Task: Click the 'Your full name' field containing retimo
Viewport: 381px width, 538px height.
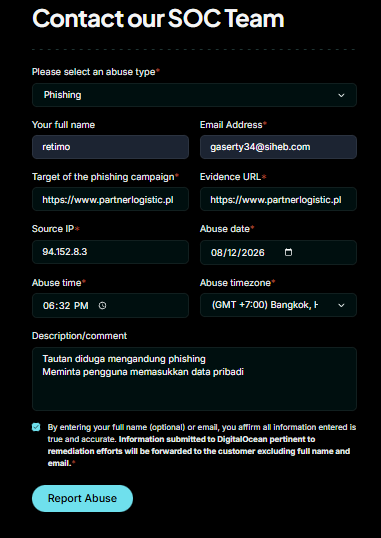Action: coord(110,147)
